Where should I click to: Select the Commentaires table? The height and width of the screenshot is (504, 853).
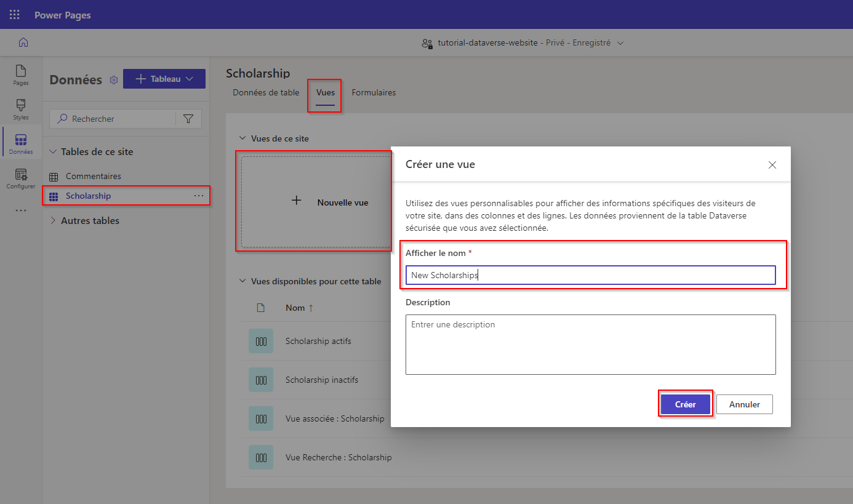[94, 177]
